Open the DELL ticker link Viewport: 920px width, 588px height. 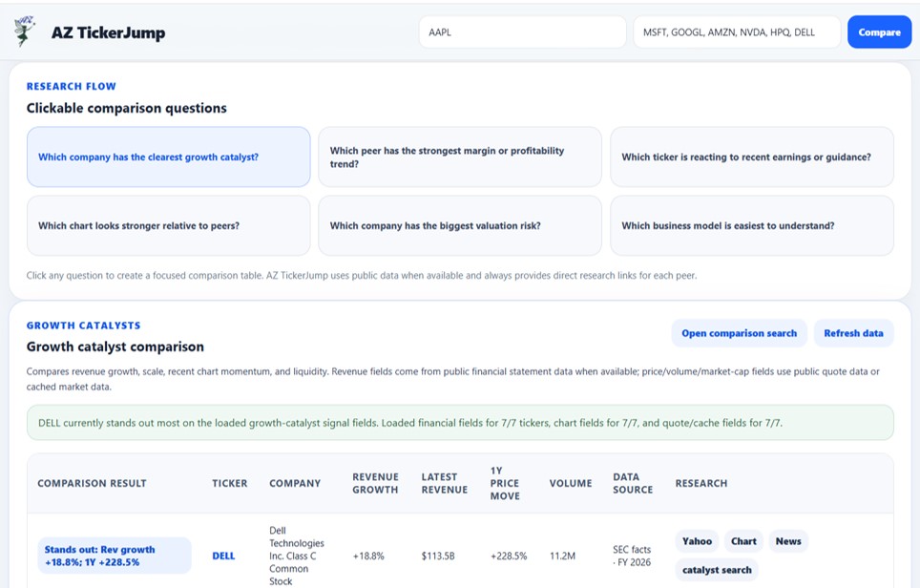pos(223,556)
